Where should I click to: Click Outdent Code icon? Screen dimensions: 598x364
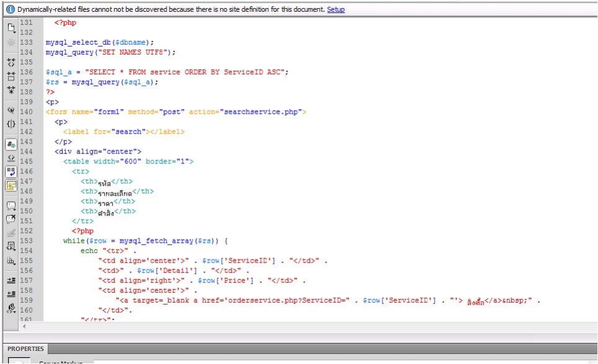[11, 294]
